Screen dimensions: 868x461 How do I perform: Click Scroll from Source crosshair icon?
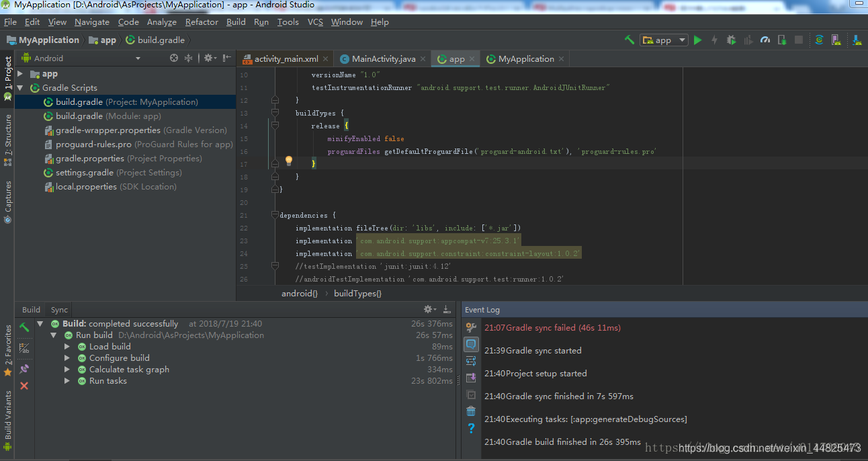point(174,58)
